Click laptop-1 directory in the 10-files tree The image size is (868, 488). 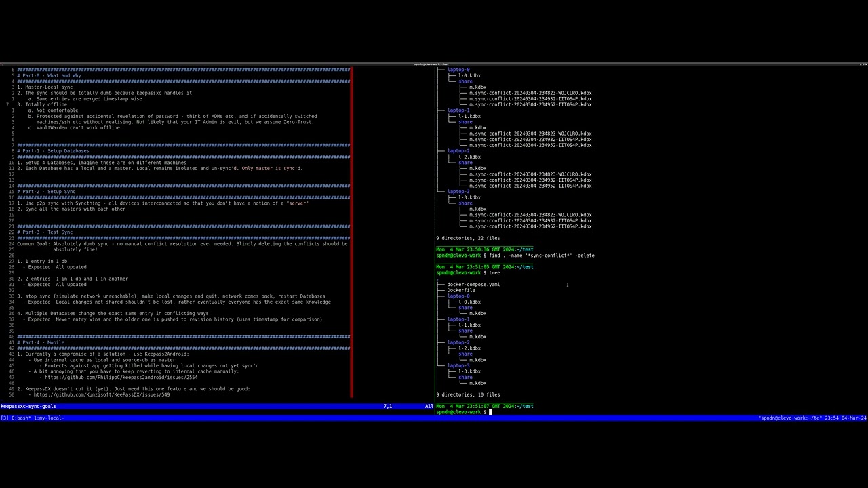458,319
